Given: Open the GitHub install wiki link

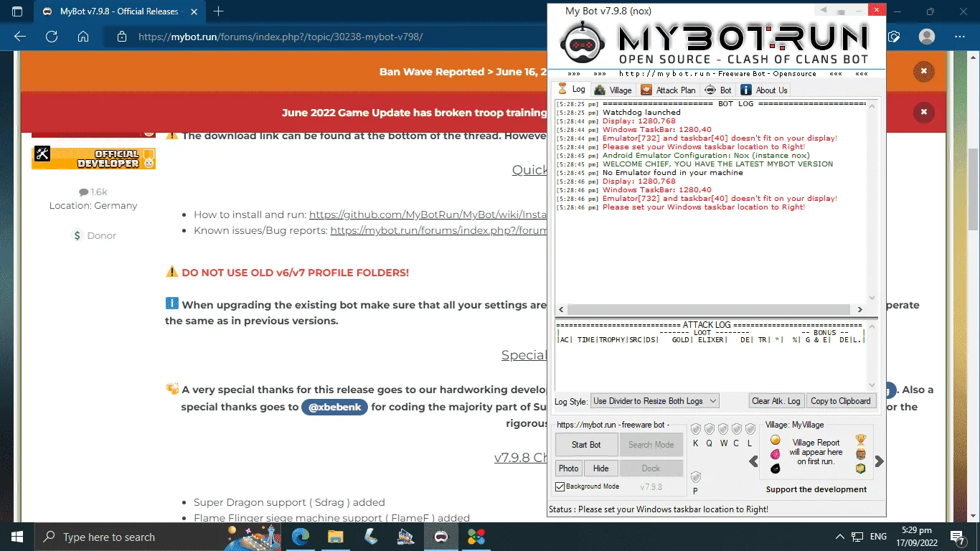Looking at the screenshot, I should [x=428, y=215].
